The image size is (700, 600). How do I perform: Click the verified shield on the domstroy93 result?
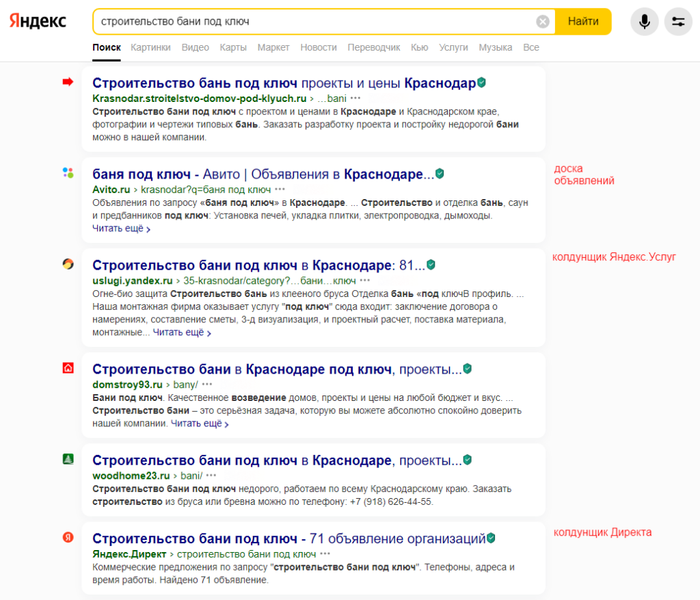468,369
